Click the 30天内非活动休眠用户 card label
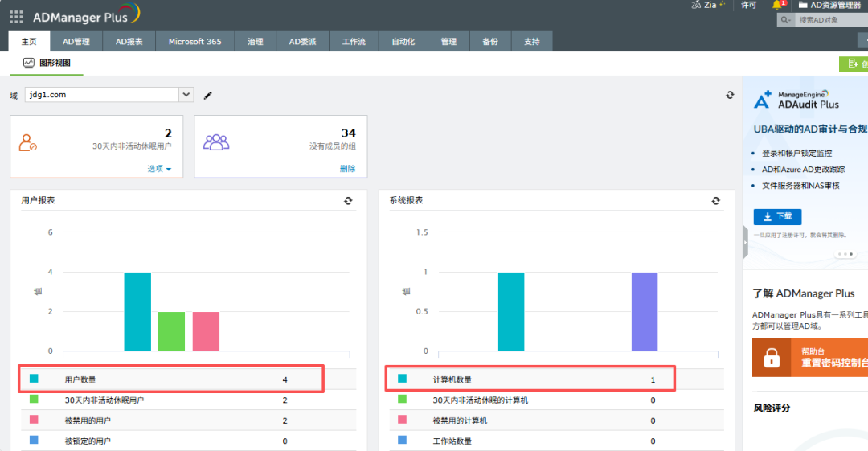868x451 pixels. pyautogui.click(x=132, y=146)
